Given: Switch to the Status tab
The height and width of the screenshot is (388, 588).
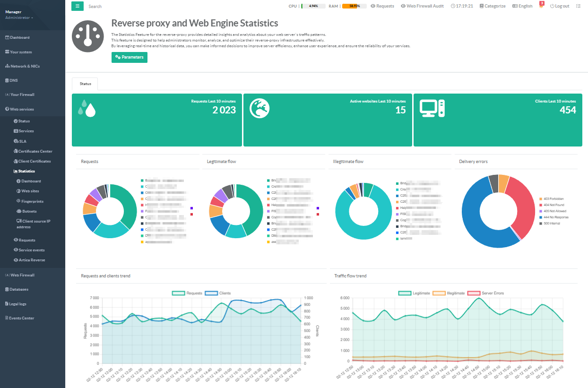Looking at the screenshot, I should (x=85, y=84).
